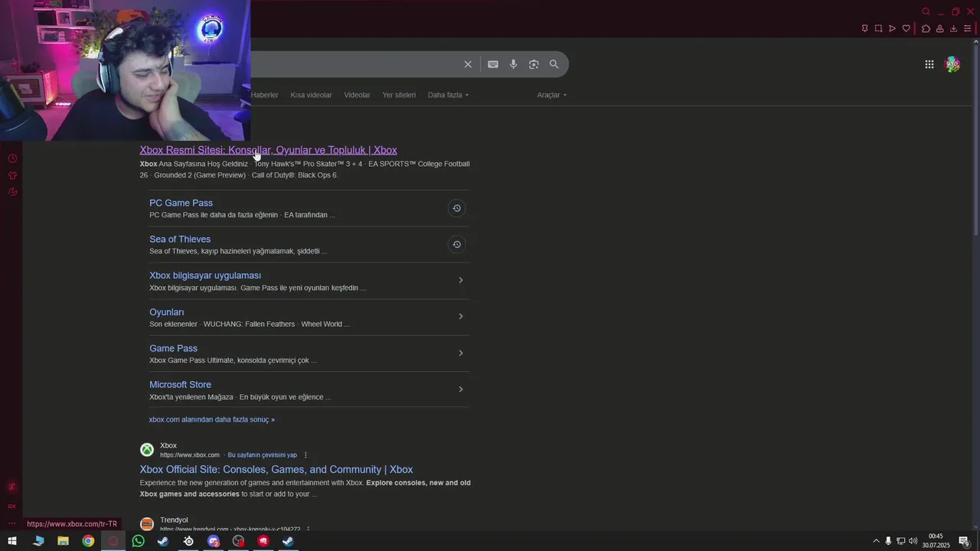
Task: Click the volume speaker tray icon
Action: tap(913, 541)
